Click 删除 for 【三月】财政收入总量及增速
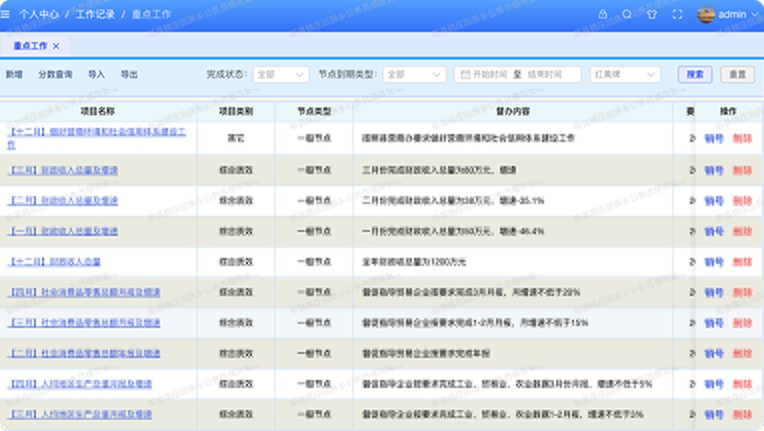This screenshot has height=431, width=764. 743,170
